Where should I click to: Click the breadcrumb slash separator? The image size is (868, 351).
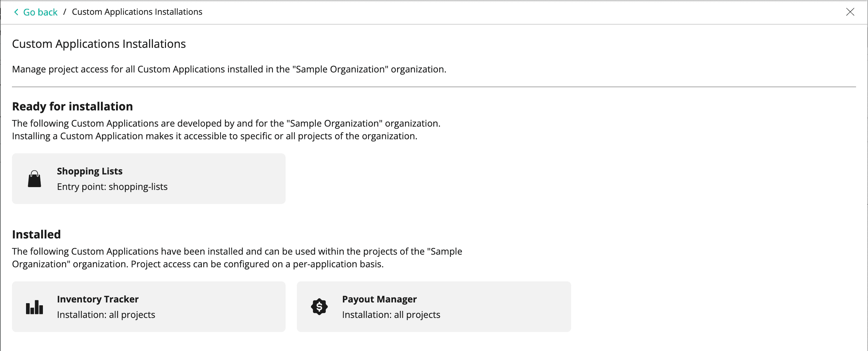(x=65, y=12)
